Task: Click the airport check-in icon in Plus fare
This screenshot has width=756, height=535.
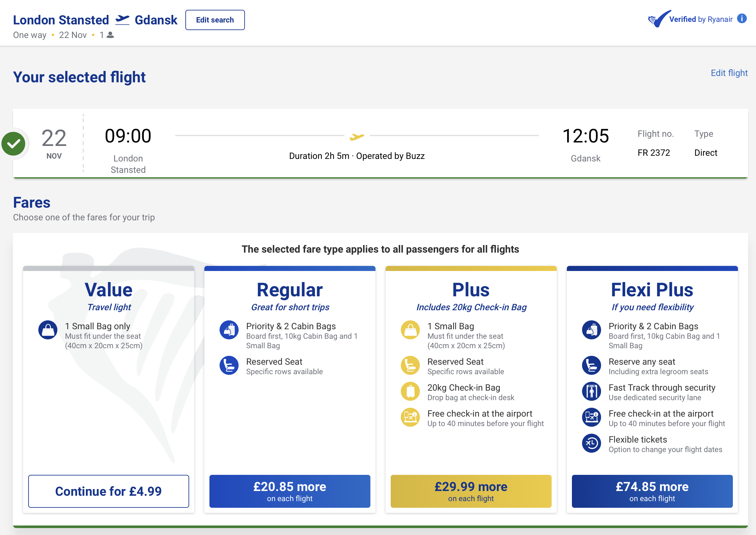Action: [410, 417]
